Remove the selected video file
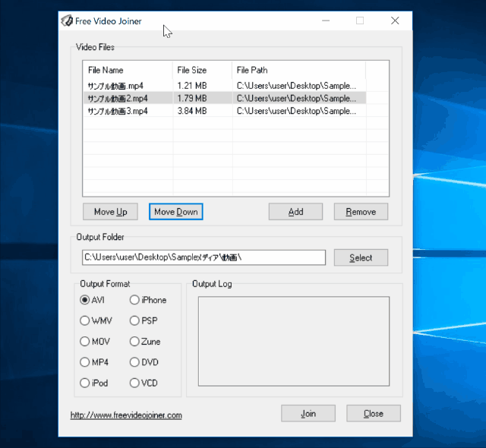486x448 pixels. 361,212
